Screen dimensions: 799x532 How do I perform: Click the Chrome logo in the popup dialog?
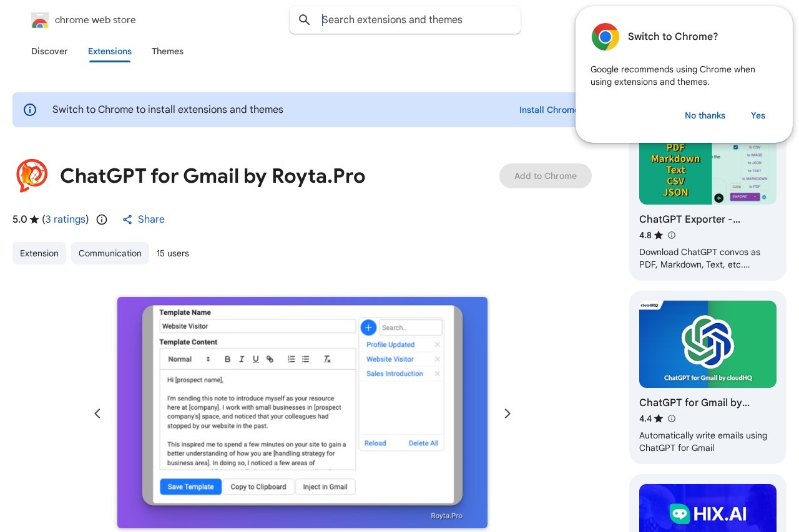pos(605,37)
